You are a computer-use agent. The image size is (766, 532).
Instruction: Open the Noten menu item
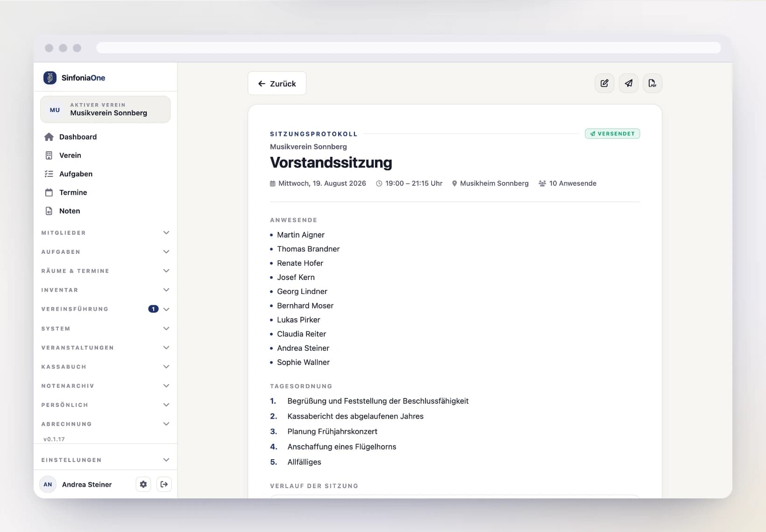[x=105, y=211]
